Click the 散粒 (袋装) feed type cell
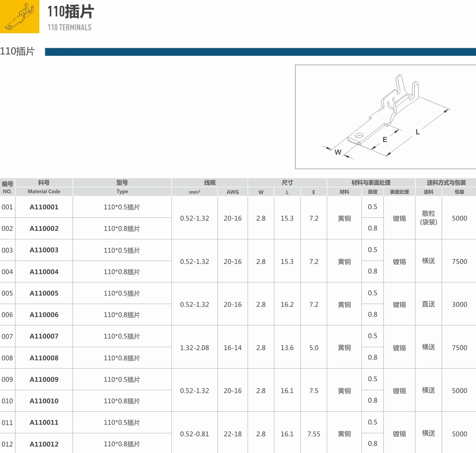This screenshot has width=476, height=453. [x=429, y=218]
